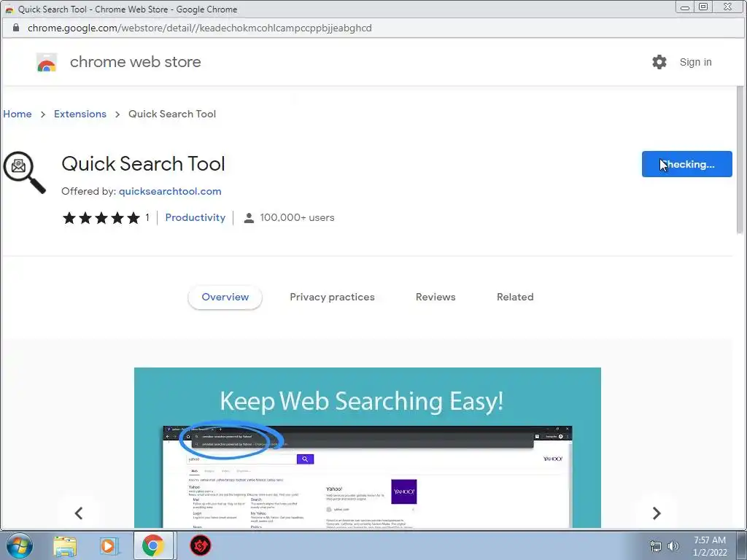
Task: Click the page vertical scrollbar thumb
Action: [740, 160]
